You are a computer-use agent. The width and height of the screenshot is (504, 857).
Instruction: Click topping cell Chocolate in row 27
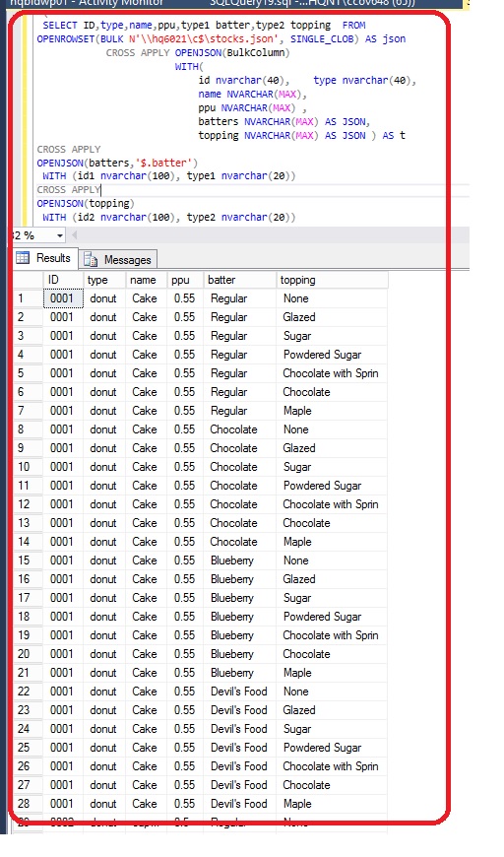[x=332, y=785]
